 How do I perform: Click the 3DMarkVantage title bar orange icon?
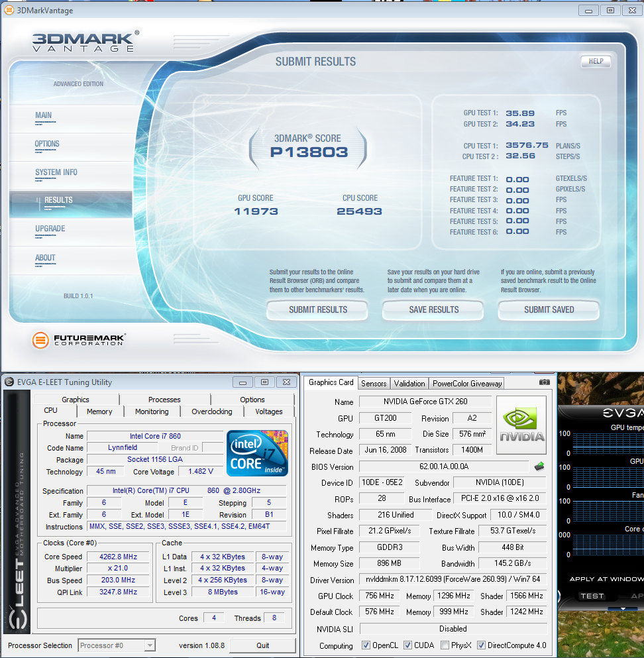(9, 10)
